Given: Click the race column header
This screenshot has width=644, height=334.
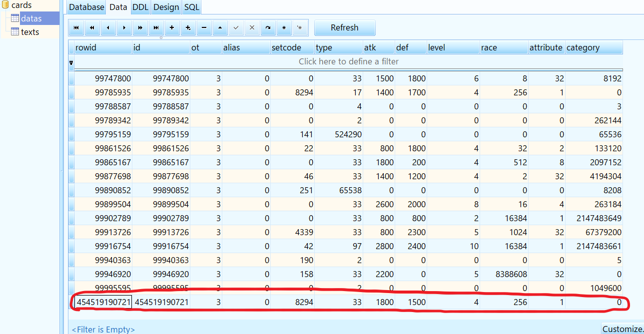Looking at the screenshot, I should pos(504,47).
